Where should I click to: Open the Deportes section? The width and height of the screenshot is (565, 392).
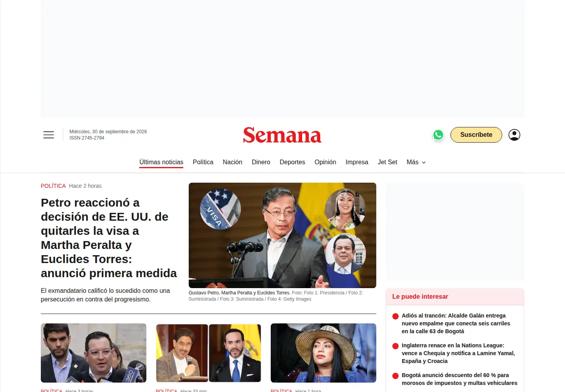[292, 162]
